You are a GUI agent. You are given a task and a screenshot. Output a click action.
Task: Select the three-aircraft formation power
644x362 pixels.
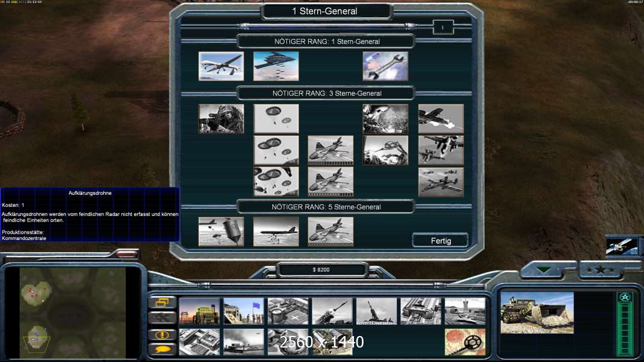pyautogui.click(x=441, y=182)
